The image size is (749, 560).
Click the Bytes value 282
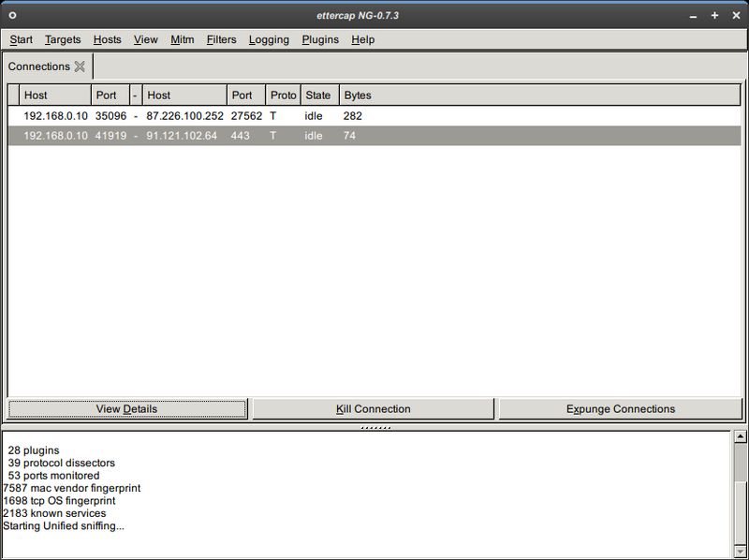[x=353, y=116]
